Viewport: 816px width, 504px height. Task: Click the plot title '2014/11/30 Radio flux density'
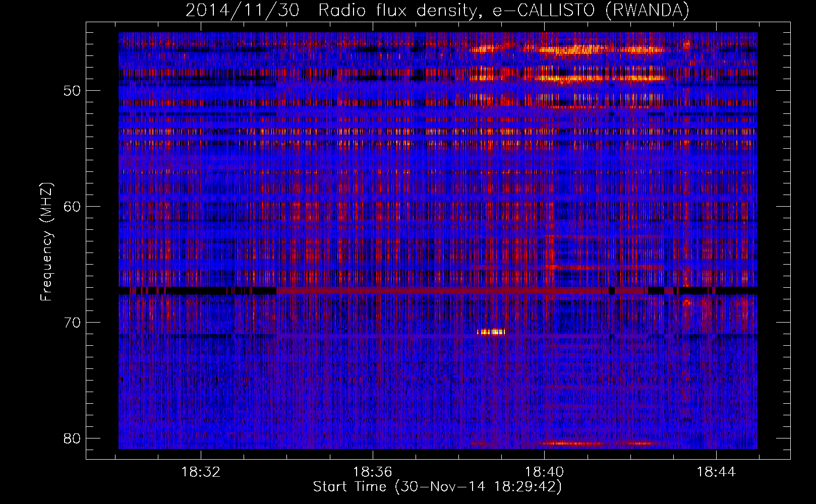pos(437,10)
